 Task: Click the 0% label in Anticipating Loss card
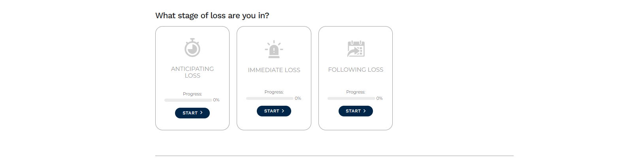point(216,100)
